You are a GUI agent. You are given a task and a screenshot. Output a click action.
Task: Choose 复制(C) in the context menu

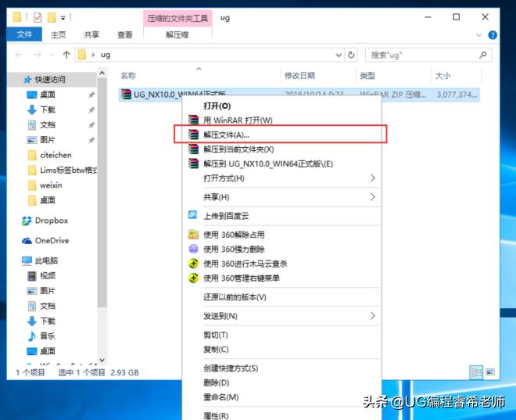coord(216,350)
